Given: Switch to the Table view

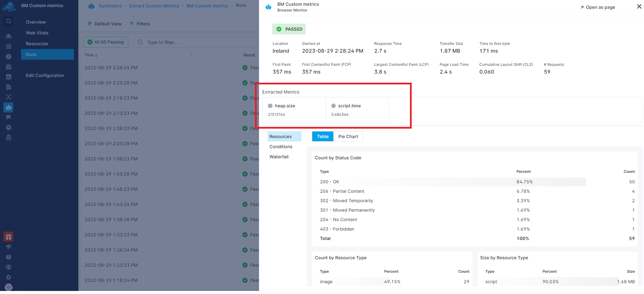Looking at the screenshot, I should [323, 136].
